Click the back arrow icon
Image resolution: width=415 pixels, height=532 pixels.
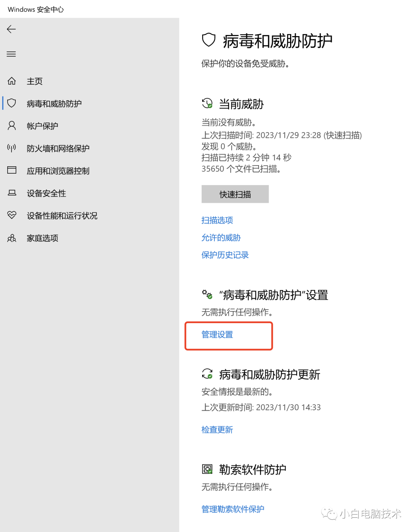pos(11,29)
